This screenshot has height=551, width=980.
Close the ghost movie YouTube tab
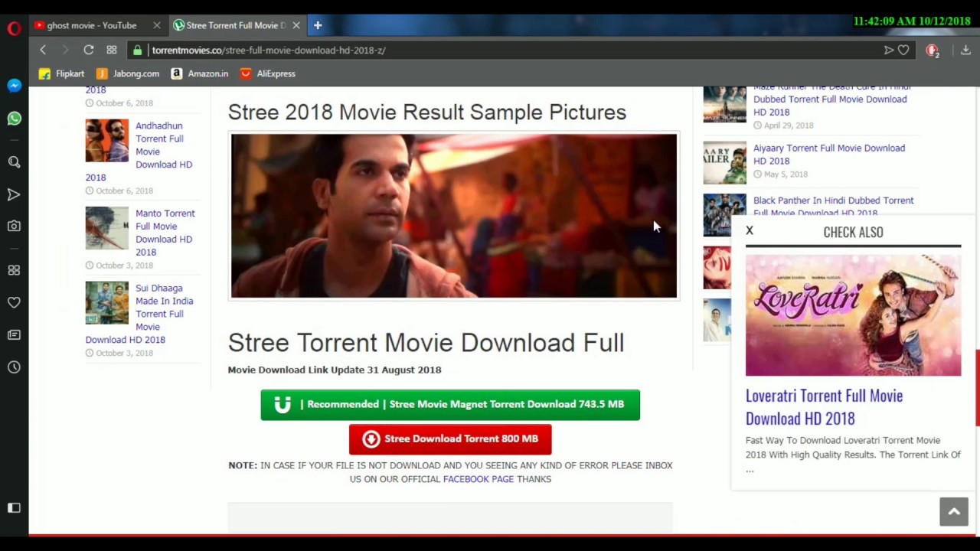(157, 25)
